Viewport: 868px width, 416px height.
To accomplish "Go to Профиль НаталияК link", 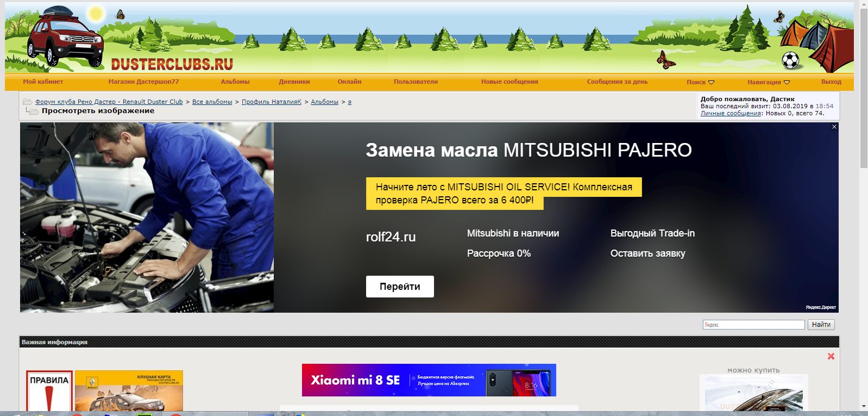I will (272, 102).
